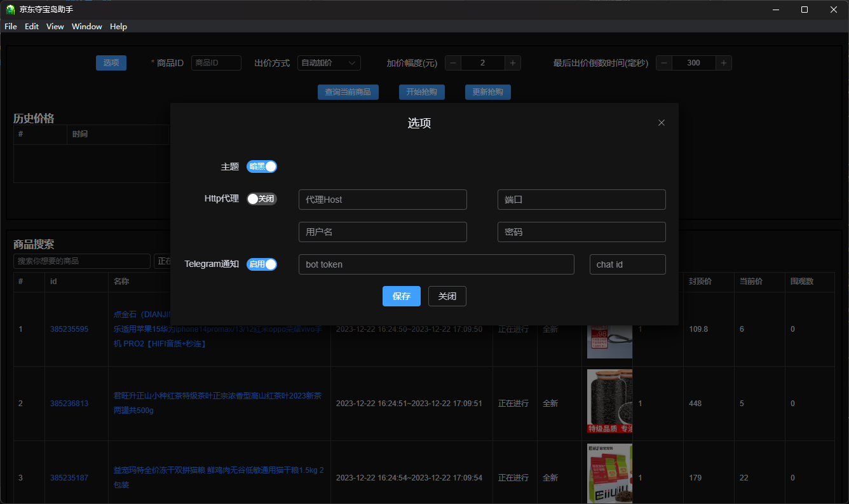Click the 全新 condition cell in row 3
849x504 pixels.
click(x=550, y=478)
